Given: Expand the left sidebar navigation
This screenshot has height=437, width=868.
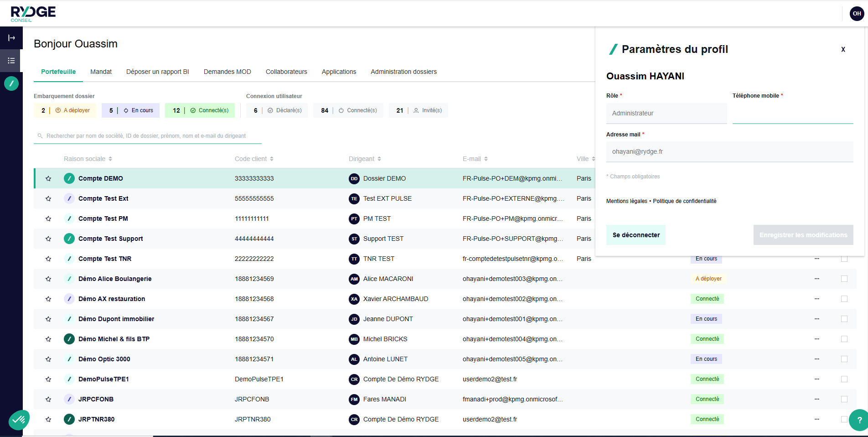Looking at the screenshot, I should click(x=11, y=38).
